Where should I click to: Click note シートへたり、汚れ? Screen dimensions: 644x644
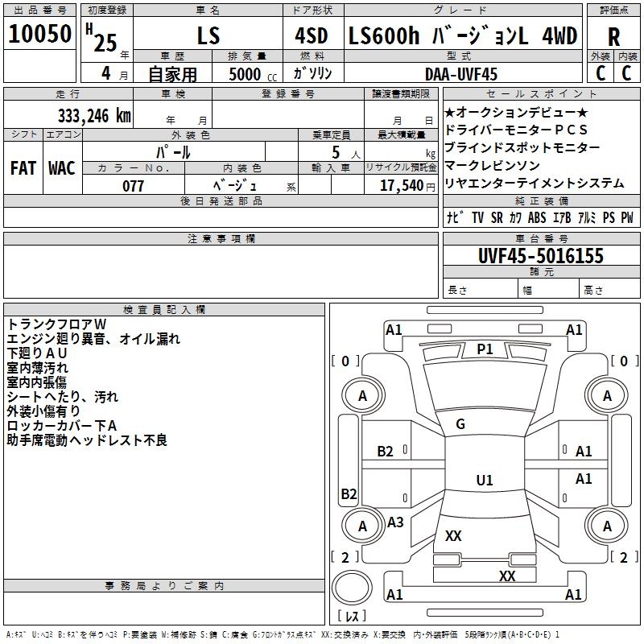click(x=63, y=397)
